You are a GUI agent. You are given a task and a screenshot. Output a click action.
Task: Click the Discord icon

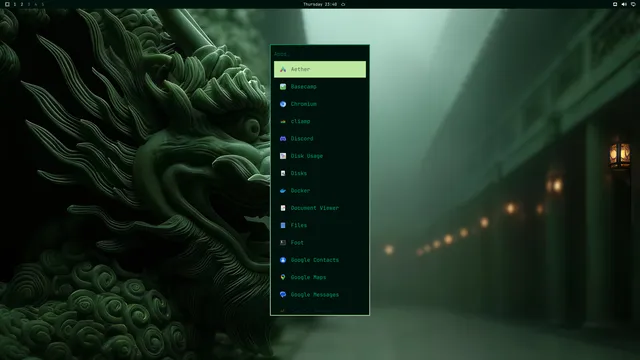coord(283,139)
